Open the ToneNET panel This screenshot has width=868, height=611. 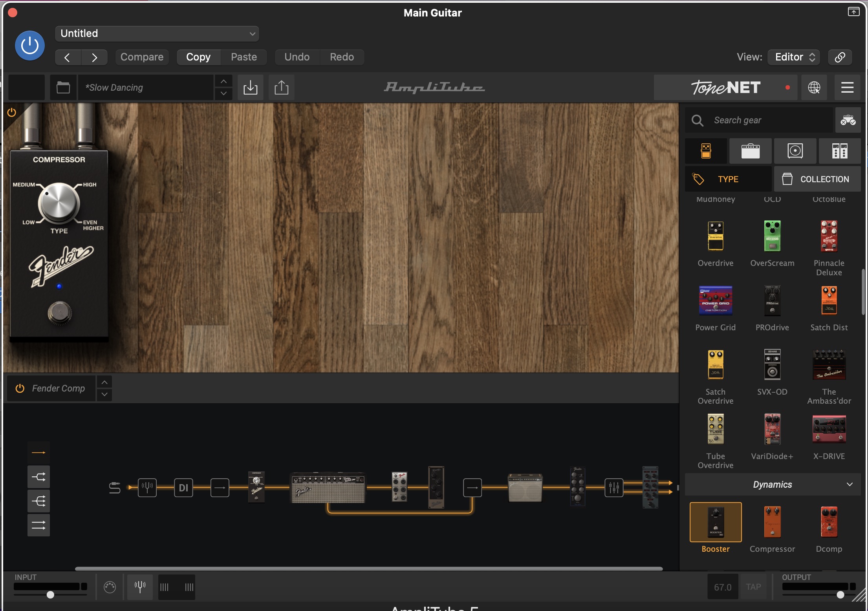coord(725,87)
